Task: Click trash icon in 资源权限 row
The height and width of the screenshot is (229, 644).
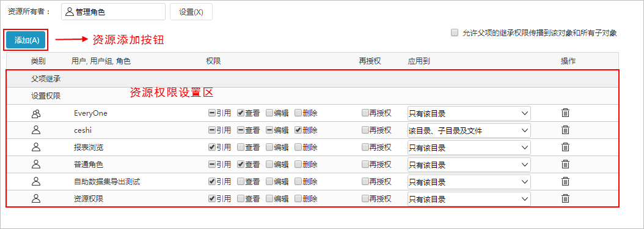Action: (x=565, y=198)
